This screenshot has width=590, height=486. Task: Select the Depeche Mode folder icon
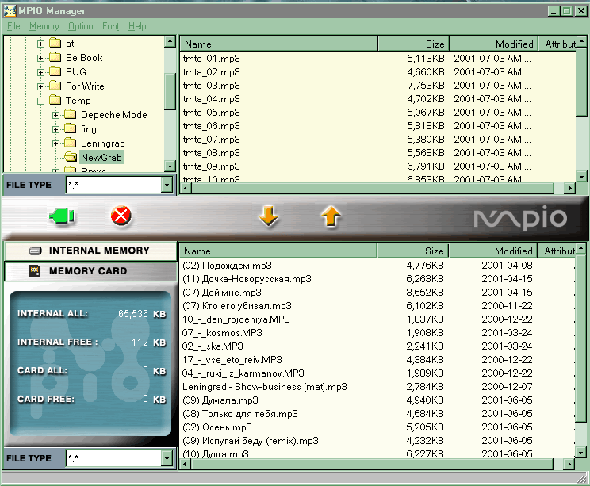coord(70,114)
